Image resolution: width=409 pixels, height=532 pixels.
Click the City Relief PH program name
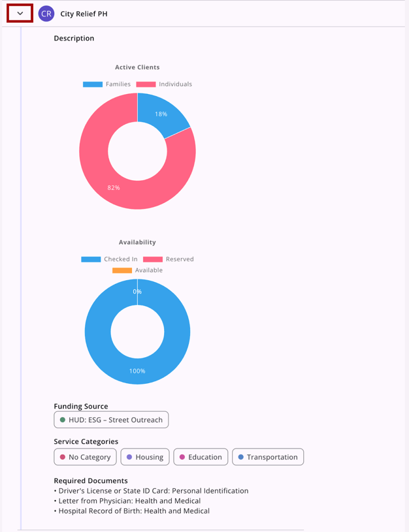(x=84, y=14)
